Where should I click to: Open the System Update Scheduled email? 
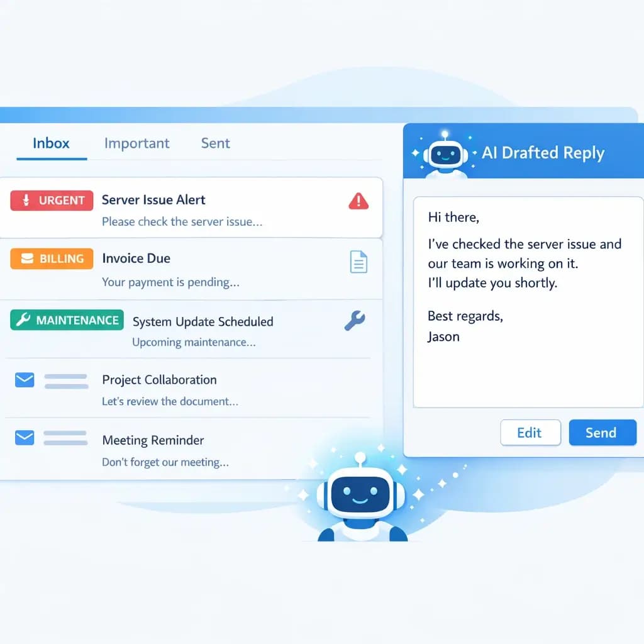pos(191,329)
